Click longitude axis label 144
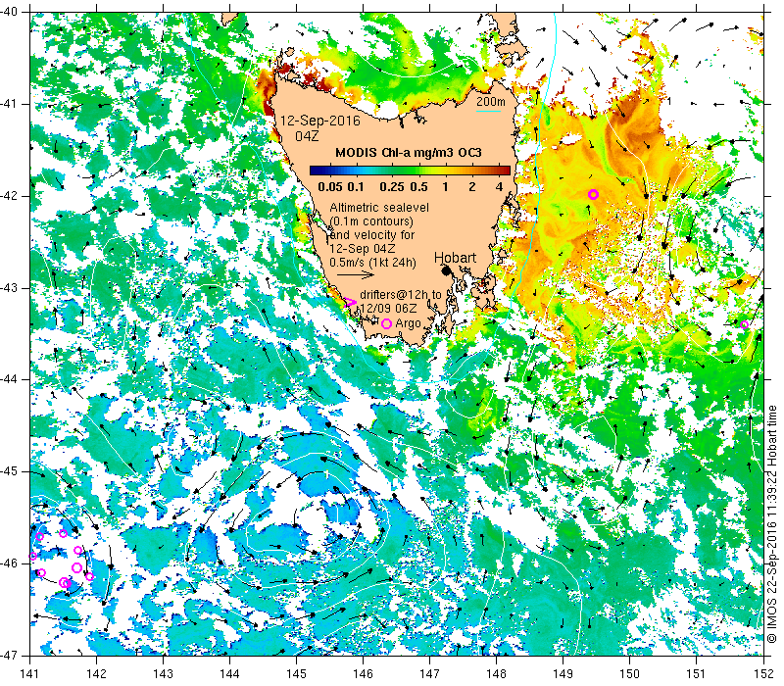 [230, 674]
